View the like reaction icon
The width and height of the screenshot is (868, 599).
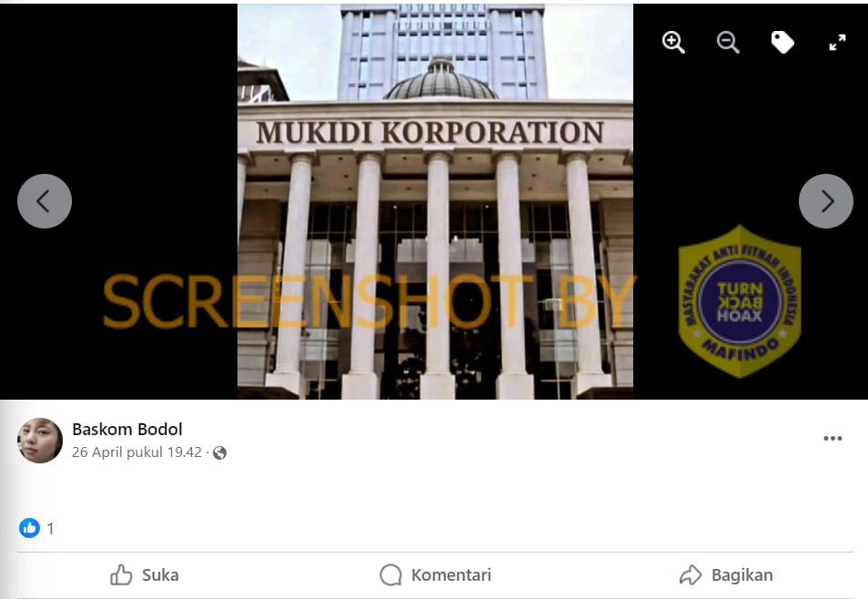[x=29, y=528]
